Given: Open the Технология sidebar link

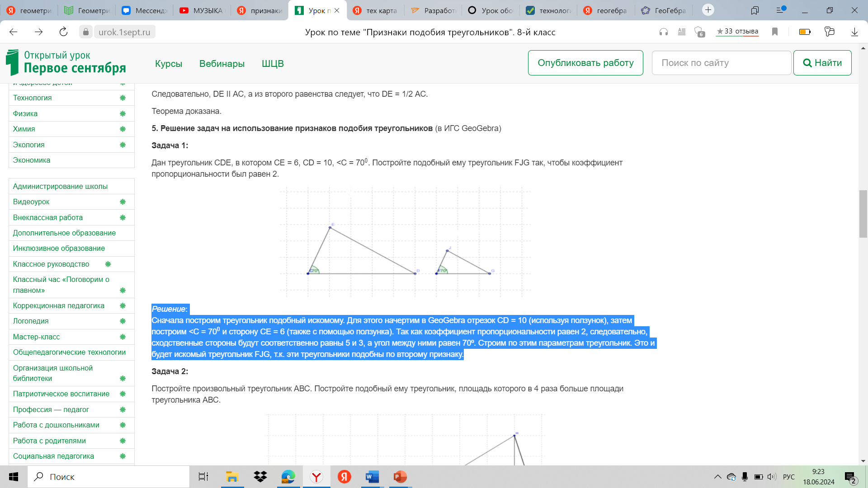Looking at the screenshot, I should [33, 98].
